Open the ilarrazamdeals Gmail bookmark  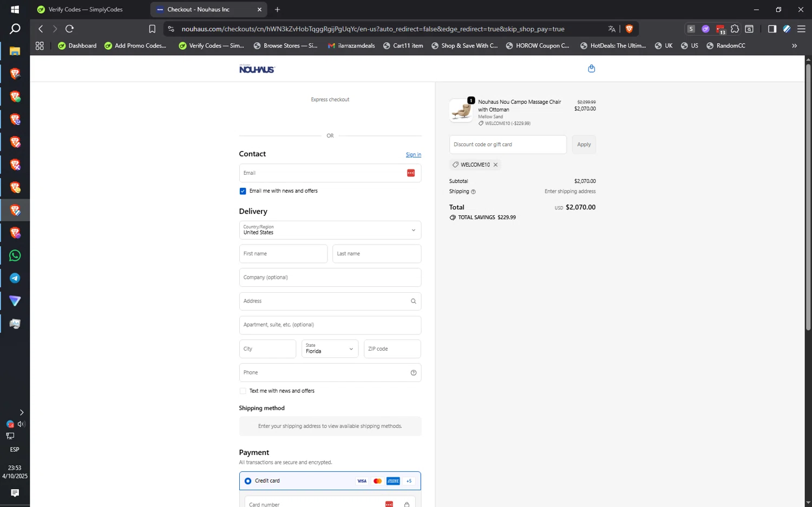click(x=351, y=46)
